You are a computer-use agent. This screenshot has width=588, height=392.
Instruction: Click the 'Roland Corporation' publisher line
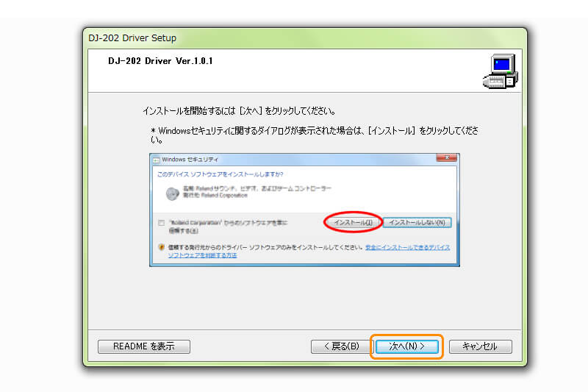pyautogui.click(x=215, y=196)
